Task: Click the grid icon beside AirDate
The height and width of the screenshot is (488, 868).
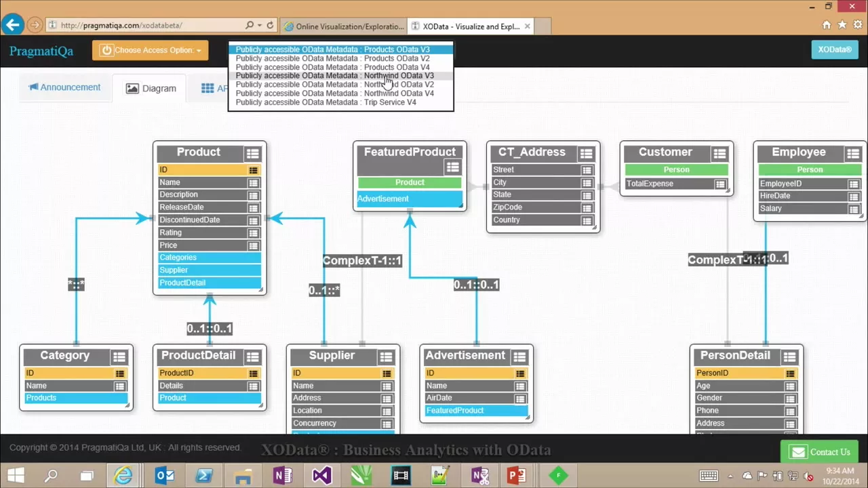Action: [520, 399]
